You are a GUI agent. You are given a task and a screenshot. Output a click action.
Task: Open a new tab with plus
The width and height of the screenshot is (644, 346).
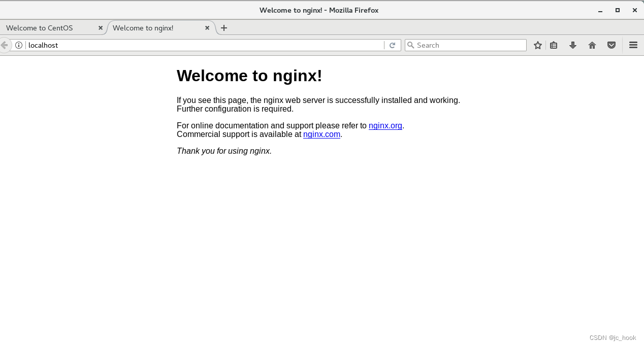(224, 28)
